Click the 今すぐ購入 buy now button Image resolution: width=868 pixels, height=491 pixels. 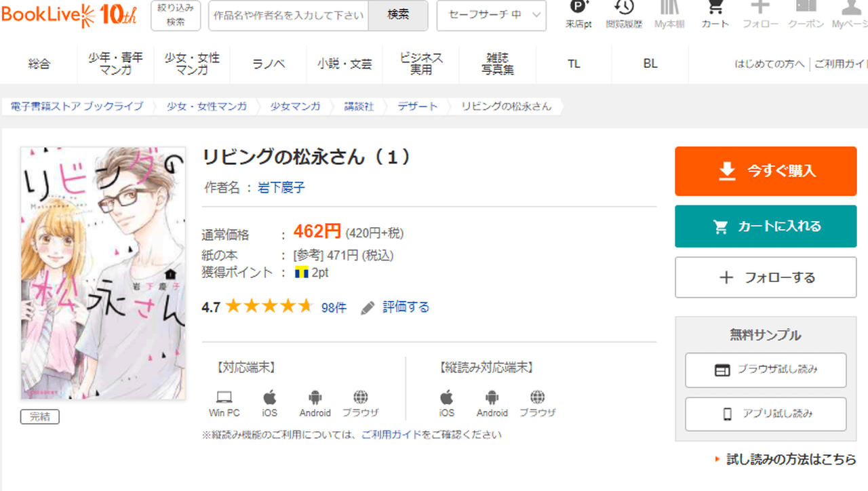pos(766,171)
